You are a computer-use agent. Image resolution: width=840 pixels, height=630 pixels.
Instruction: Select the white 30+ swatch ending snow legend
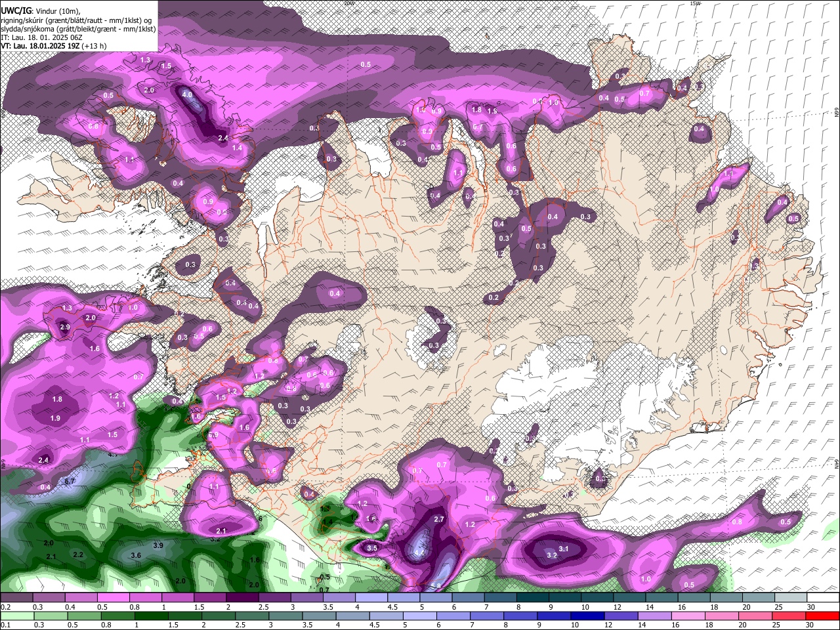tap(823, 597)
